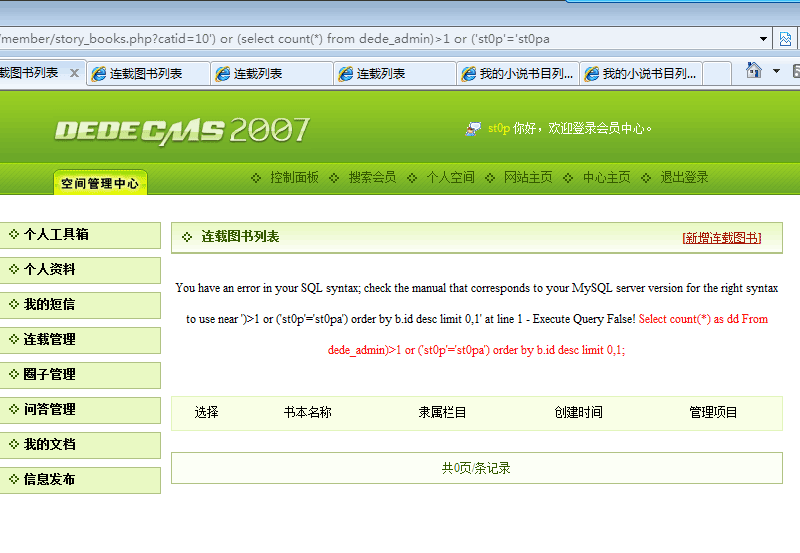Screen dimensions: 800x553
Task: Expand the 圈子管理 sidebar section
Action: pos(80,375)
